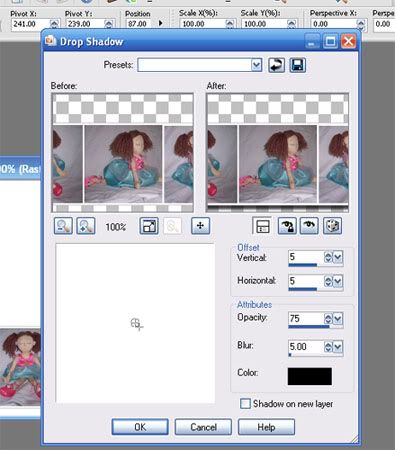Click the Perspective X spinner arrows

coord(361,24)
